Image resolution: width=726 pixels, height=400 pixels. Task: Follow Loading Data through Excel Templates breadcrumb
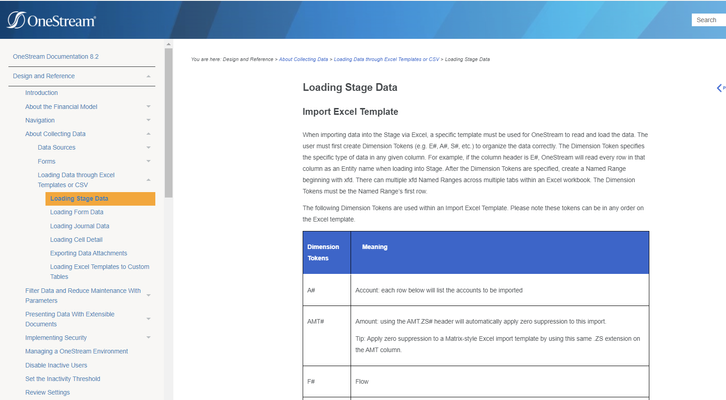(x=386, y=59)
